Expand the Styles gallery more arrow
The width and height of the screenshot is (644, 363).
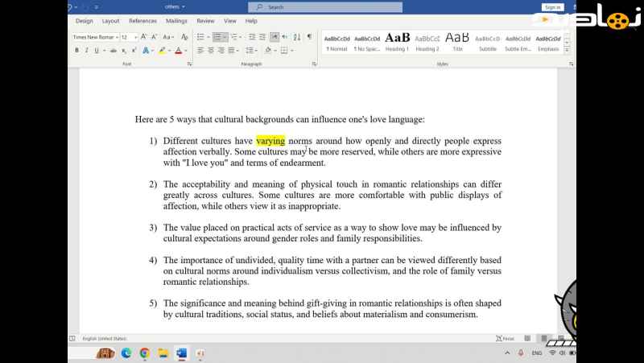click(x=569, y=50)
